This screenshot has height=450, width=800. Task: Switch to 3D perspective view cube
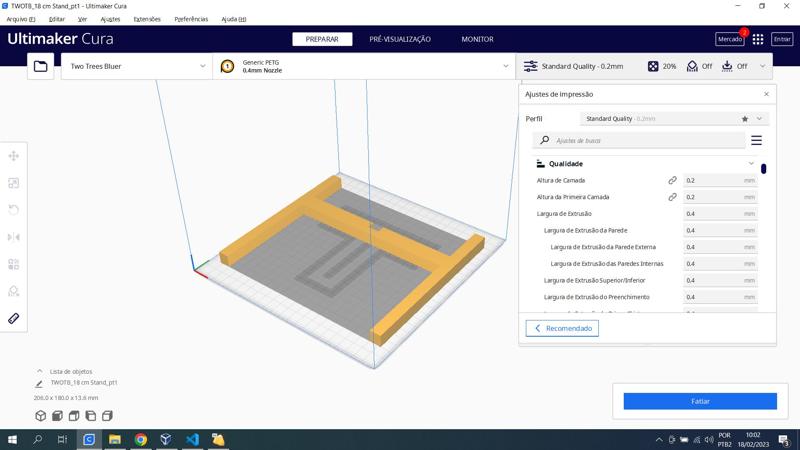[x=40, y=416]
